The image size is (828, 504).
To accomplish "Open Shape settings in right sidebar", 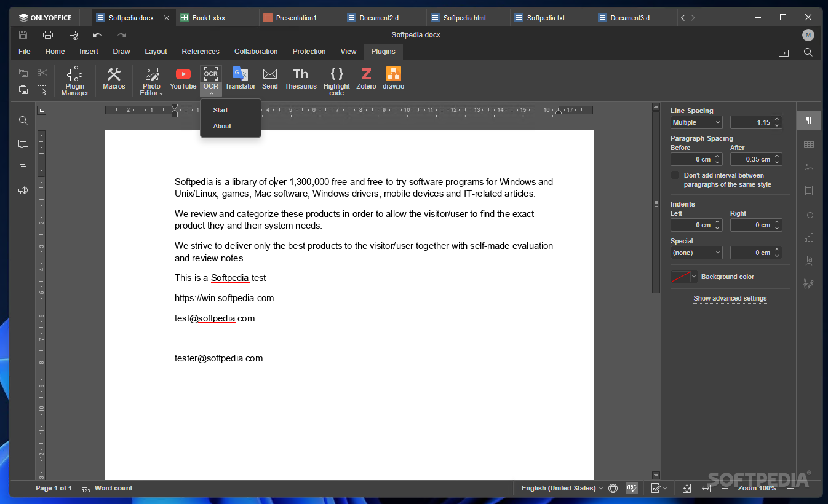I will pos(808,214).
